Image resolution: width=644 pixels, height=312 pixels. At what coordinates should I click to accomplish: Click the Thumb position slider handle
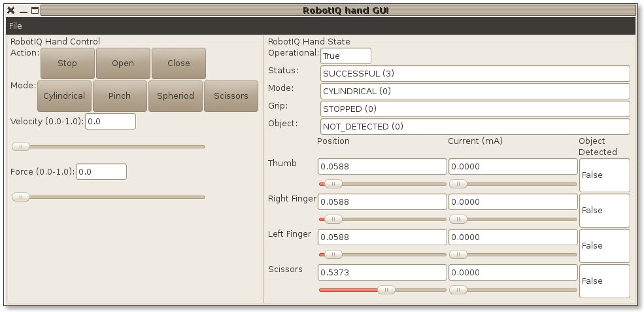(x=333, y=184)
